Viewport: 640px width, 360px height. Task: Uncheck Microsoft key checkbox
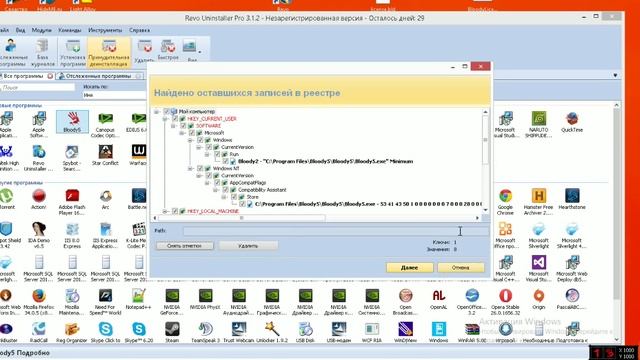click(192, 133)
